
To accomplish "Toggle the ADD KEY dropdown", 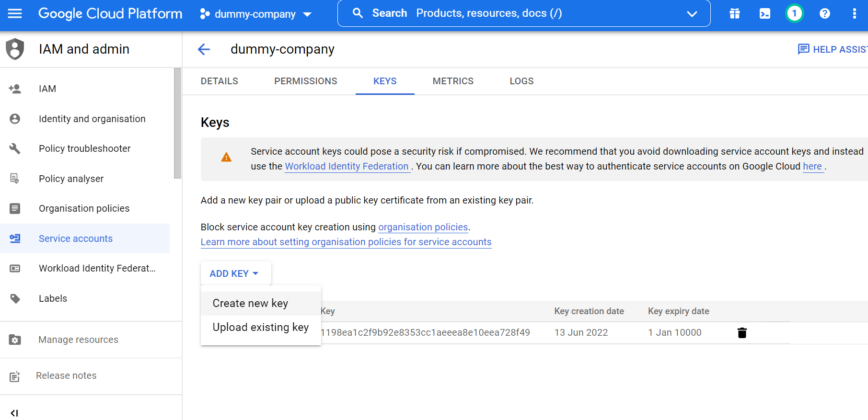I will 236,273.
